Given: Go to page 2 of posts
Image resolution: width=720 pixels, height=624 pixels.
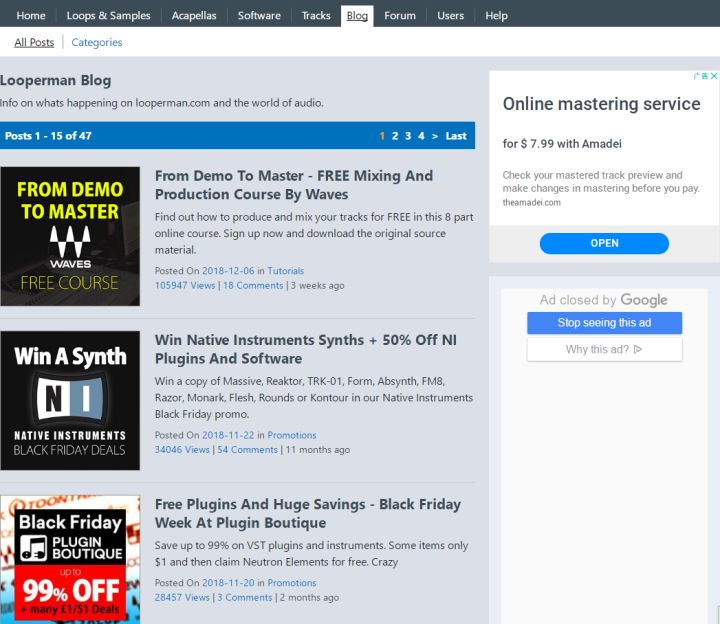Looking at the screenshot, I should 395,136.
